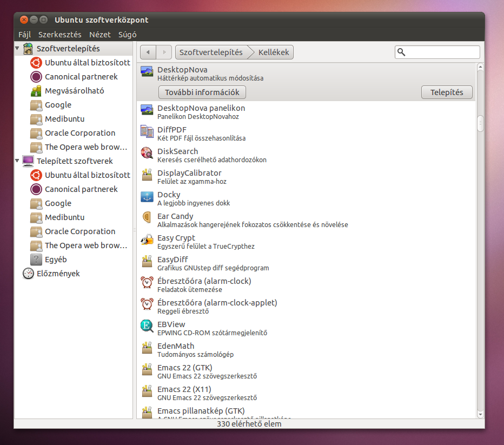Click the Telepítés install button
Image resolution: width=504 pixels, height=445 pixels.
coord(447,92)
